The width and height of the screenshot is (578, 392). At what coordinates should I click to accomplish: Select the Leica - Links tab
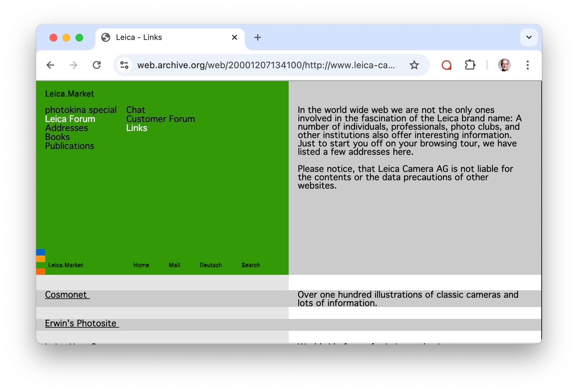pyautogui.click(x=161, y=38)
